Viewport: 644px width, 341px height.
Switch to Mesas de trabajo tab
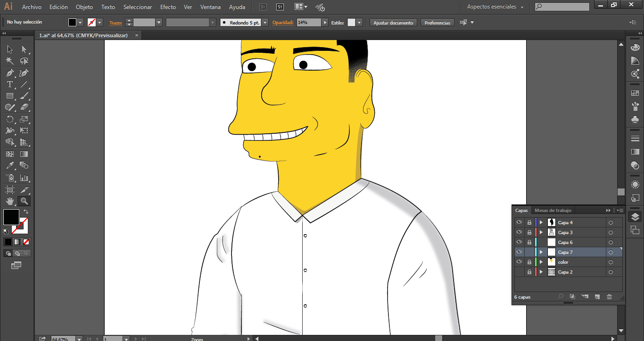(x=553, y=211)
